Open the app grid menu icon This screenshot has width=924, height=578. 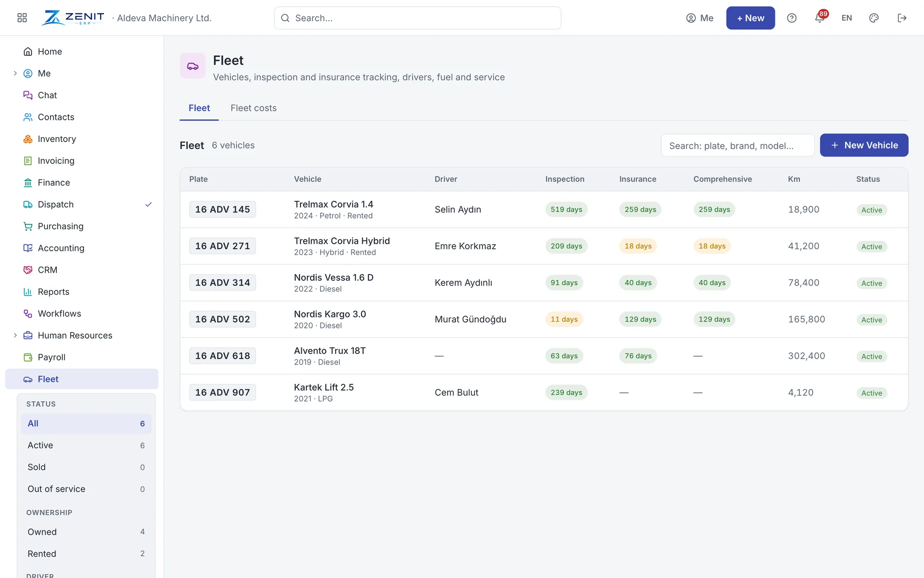tap(22, 18)
